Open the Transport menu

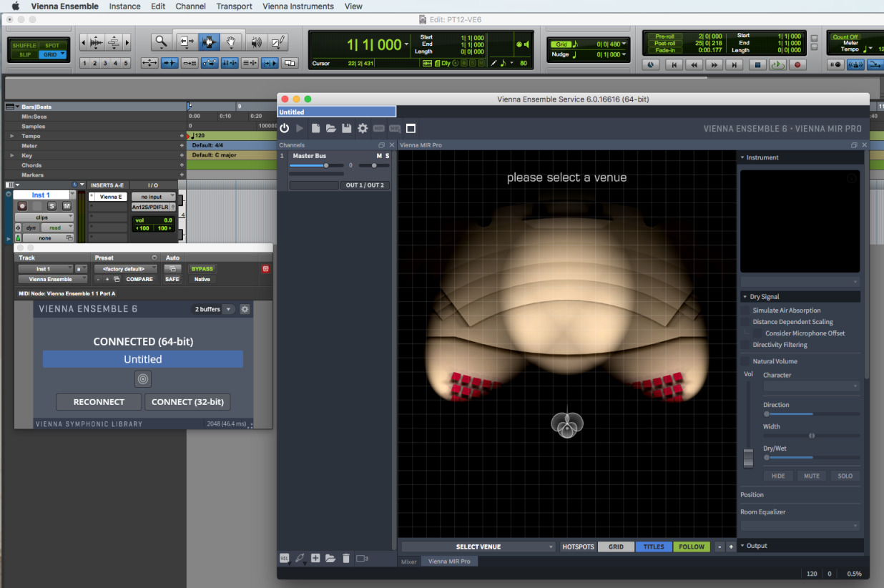click(x=235, y=6)
